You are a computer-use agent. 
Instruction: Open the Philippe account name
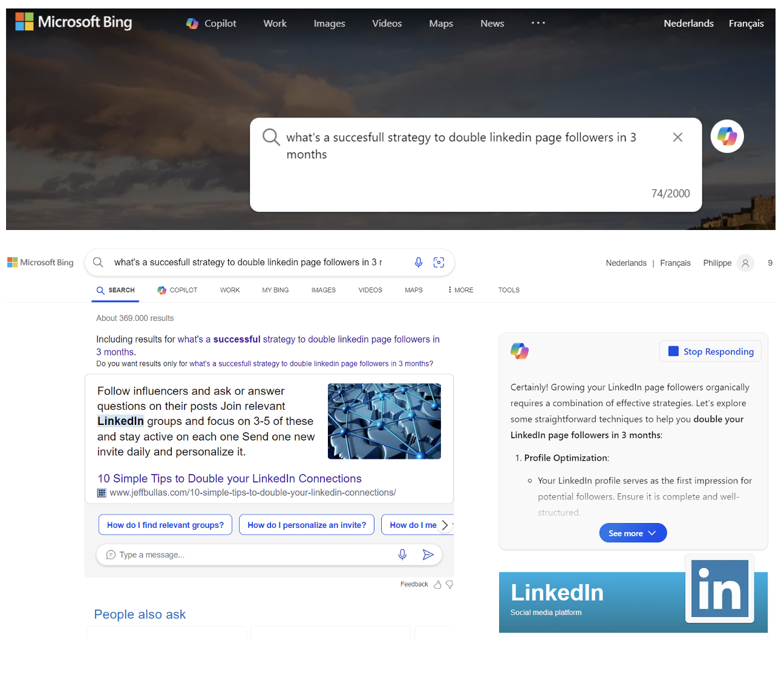pyautogui.click(x=717, y=263)
